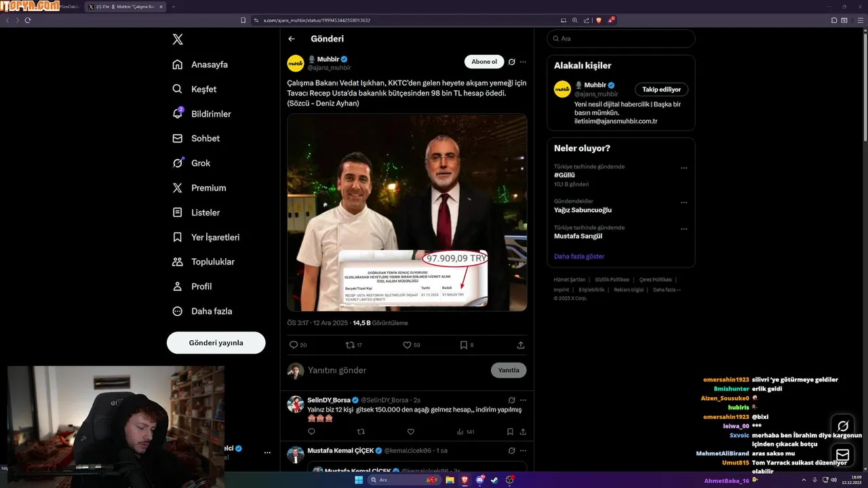Open Gizlilik Politikası footer link
This screenshot has width=868, height=488.
coord(612,279)
